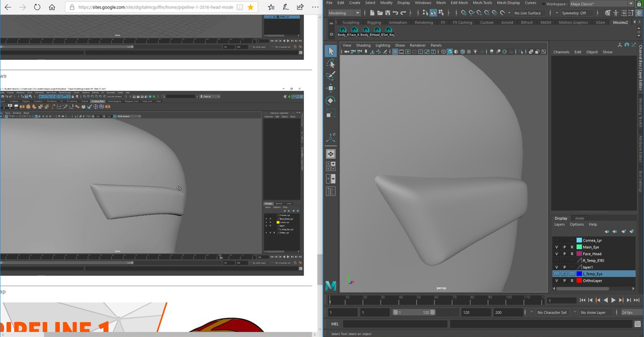Screen dimensions: 644x337
Task: Run the Body_A shelf script
Action: tap(343, 32)
